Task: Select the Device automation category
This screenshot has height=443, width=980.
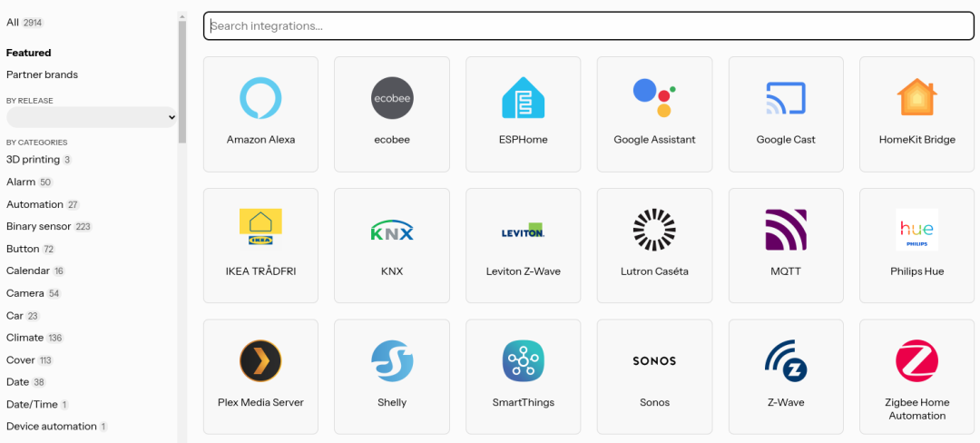Action: (x=57, y=426)
